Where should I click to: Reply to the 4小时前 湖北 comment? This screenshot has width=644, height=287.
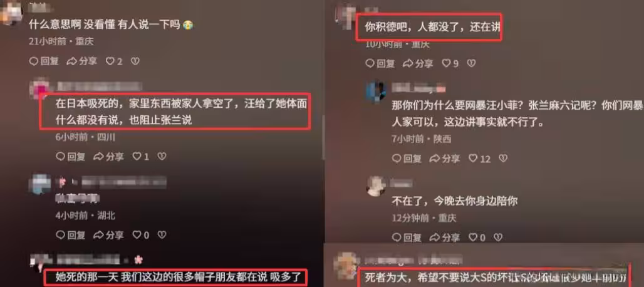[71, 235]
